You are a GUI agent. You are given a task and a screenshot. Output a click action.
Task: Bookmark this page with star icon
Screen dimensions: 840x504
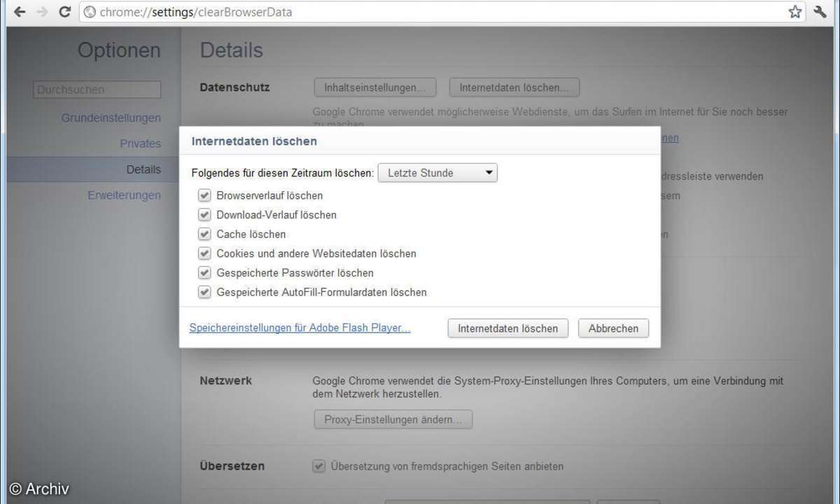point(795,12)
